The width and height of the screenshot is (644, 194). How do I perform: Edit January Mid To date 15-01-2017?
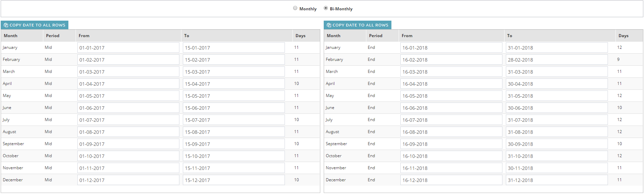234,48
